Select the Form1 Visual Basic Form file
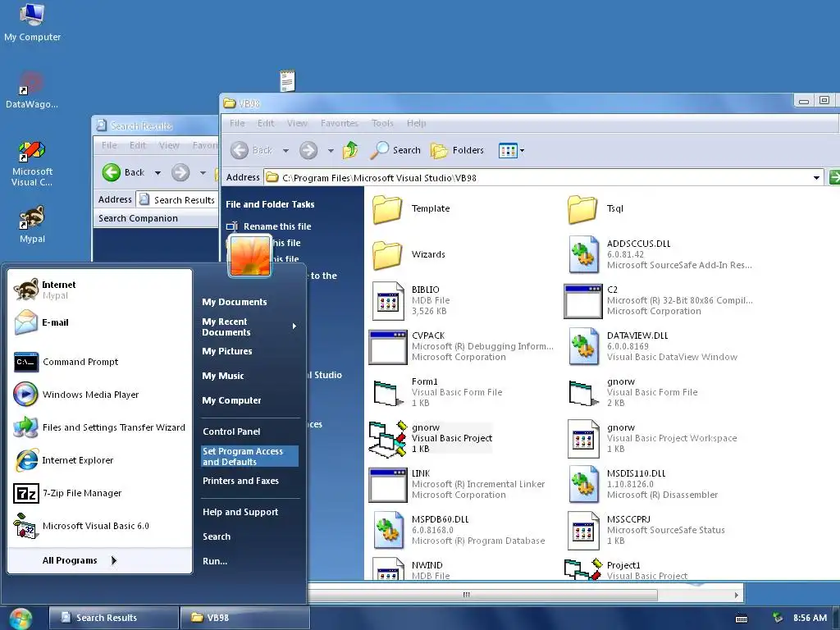Screen dimensions: 840x630 click(x=437, y=393)
